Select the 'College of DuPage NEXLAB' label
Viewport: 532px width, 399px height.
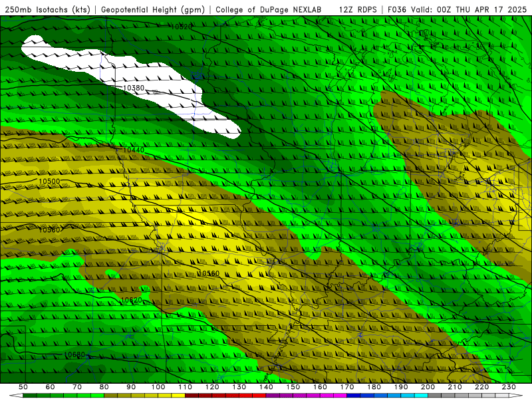[269, 9]
